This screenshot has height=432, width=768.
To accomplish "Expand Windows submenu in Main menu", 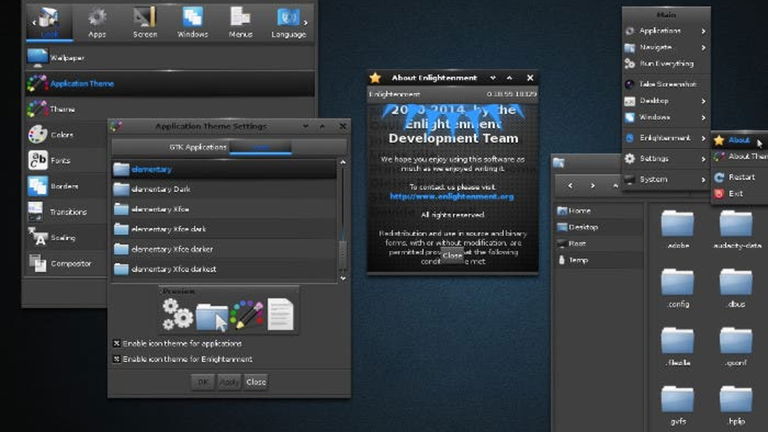I will coord(666,117).
